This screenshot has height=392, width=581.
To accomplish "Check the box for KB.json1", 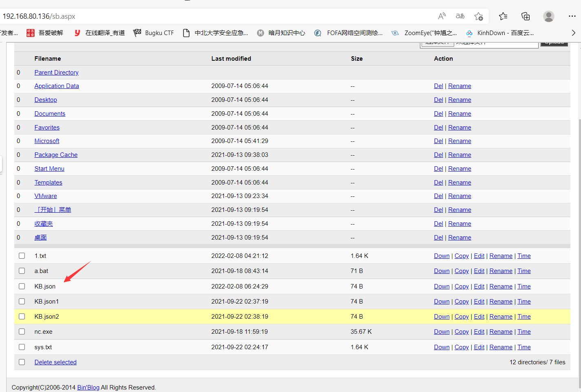I will 22,302.
